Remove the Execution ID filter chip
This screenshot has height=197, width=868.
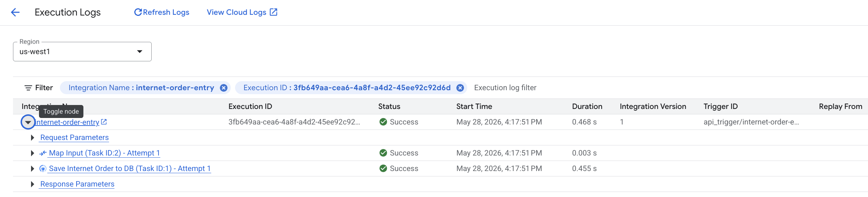click(460, 88)
